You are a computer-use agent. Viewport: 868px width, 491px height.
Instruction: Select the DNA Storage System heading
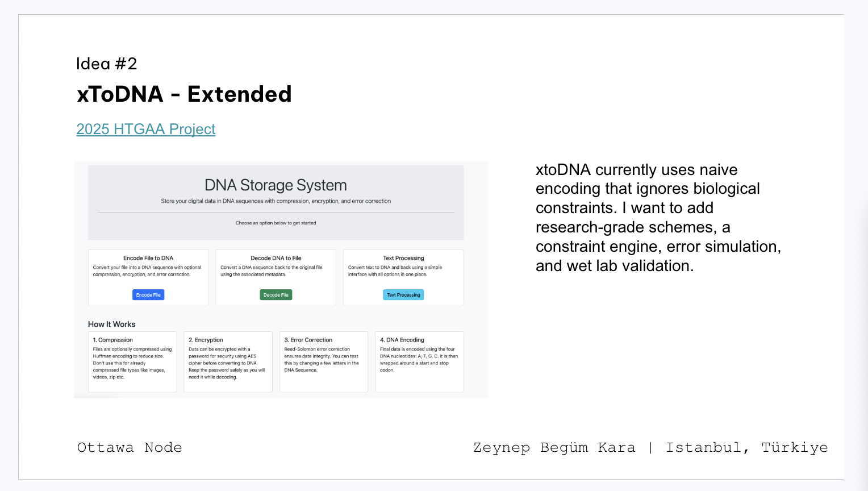276,185
